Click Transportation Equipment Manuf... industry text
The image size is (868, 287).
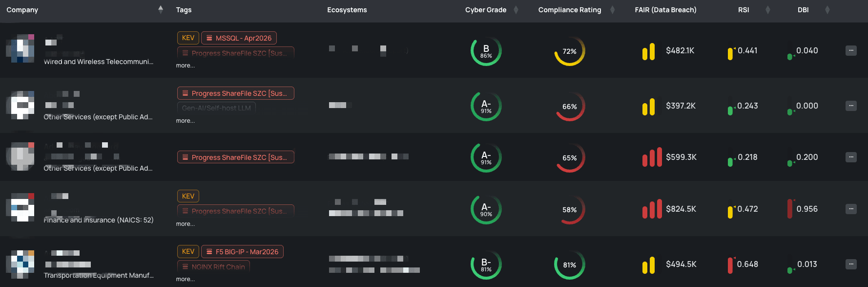tap(99, 275)
